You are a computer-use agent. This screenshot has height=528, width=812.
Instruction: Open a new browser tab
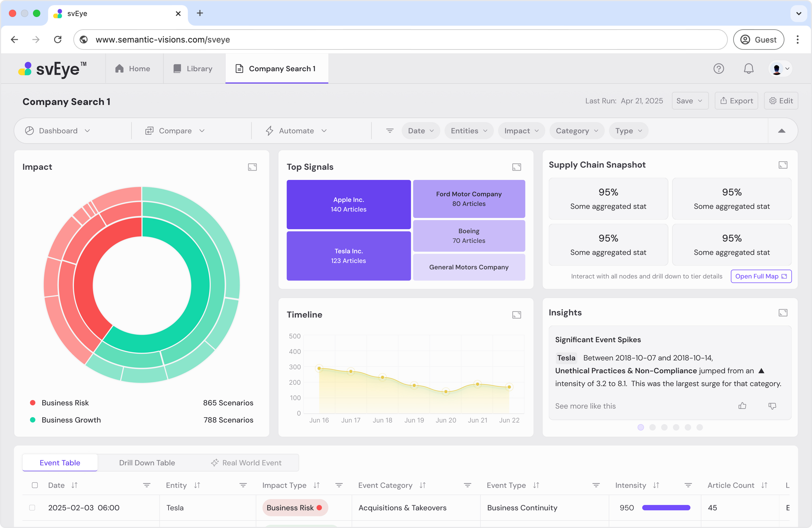[200, 13]
